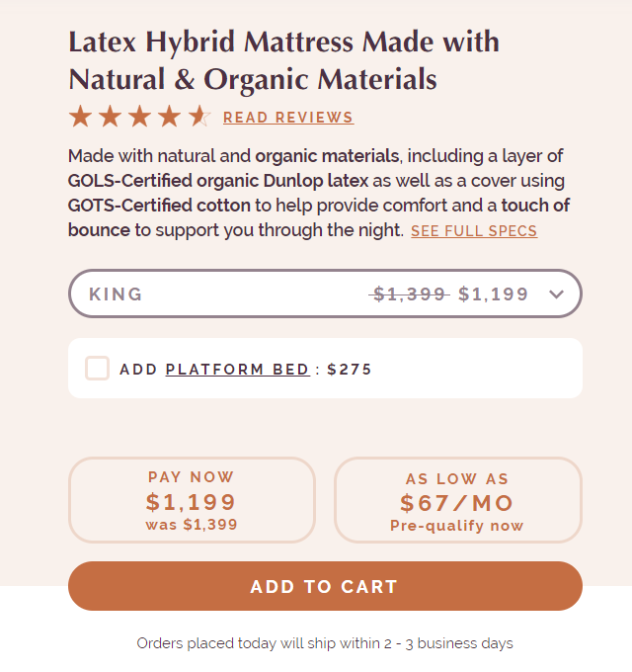632x672 pixels.
Task: Click the Pre-qualify now text
Action: [x=457, y=526]
